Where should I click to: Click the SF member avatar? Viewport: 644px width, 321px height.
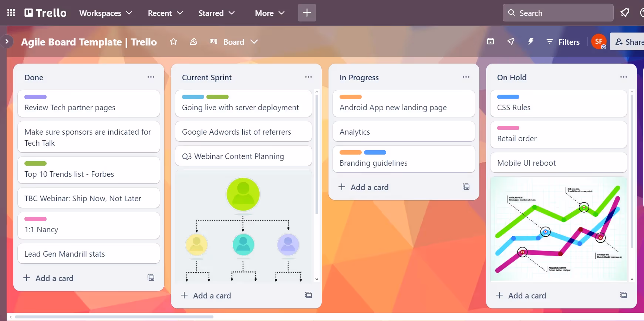coord(599,41)
